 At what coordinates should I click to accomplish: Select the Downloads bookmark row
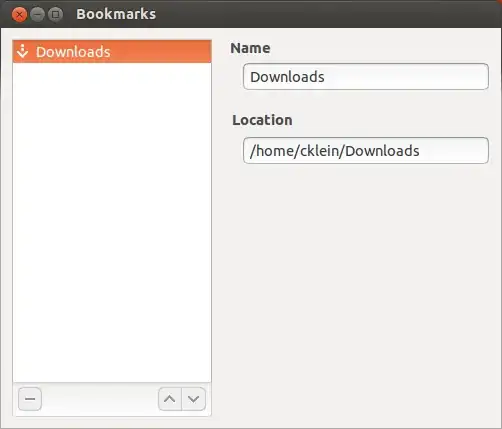112,51
